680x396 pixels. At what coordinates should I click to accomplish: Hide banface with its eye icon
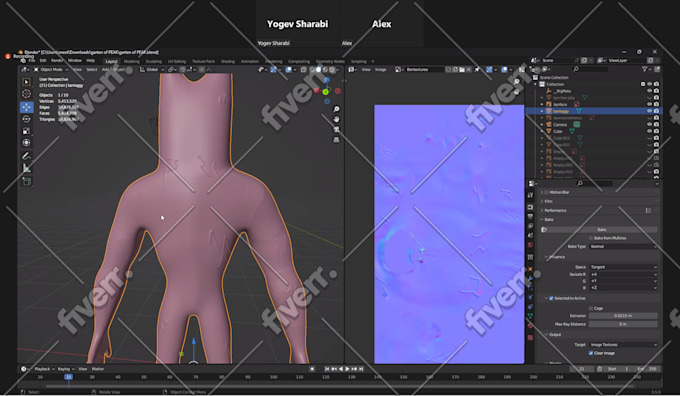[650, 104]
